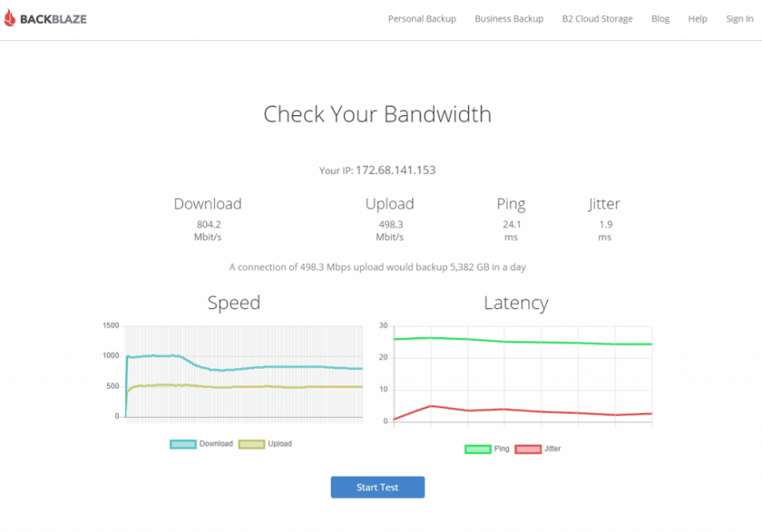Open the Help page
Screen dimensions: 762x532
[698, 19]
